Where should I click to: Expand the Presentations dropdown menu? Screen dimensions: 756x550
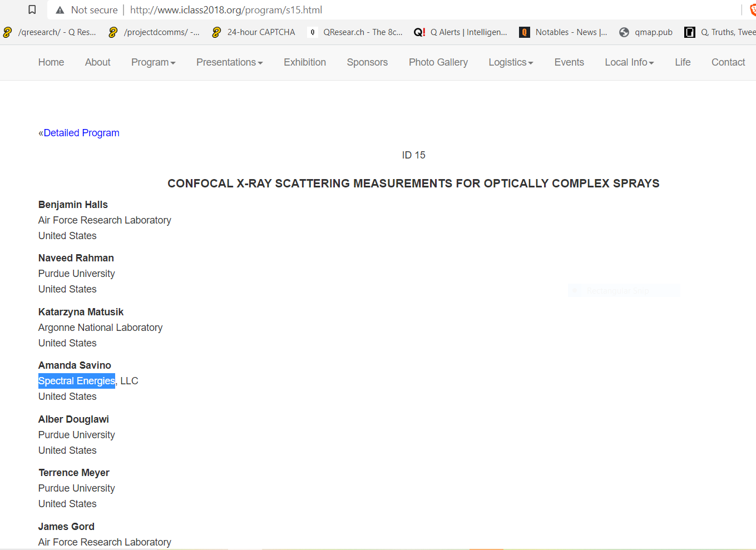click(x=230, y=62)
